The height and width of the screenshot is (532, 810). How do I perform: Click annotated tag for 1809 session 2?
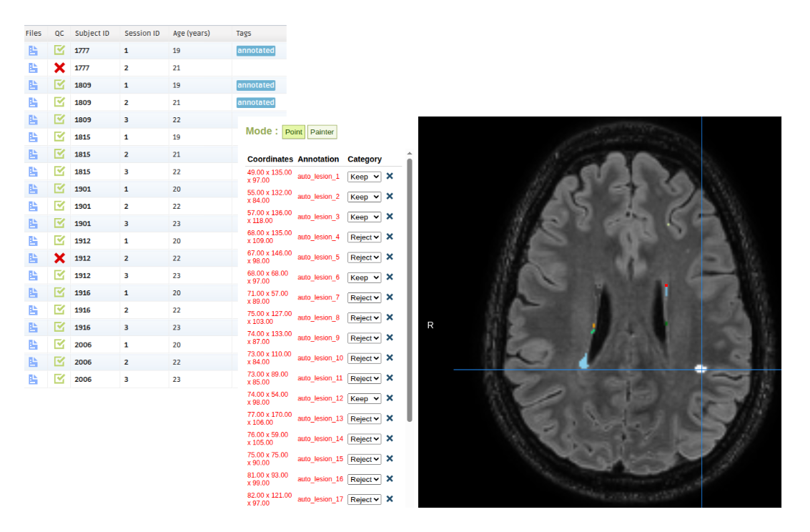click(x=256, y=102)
